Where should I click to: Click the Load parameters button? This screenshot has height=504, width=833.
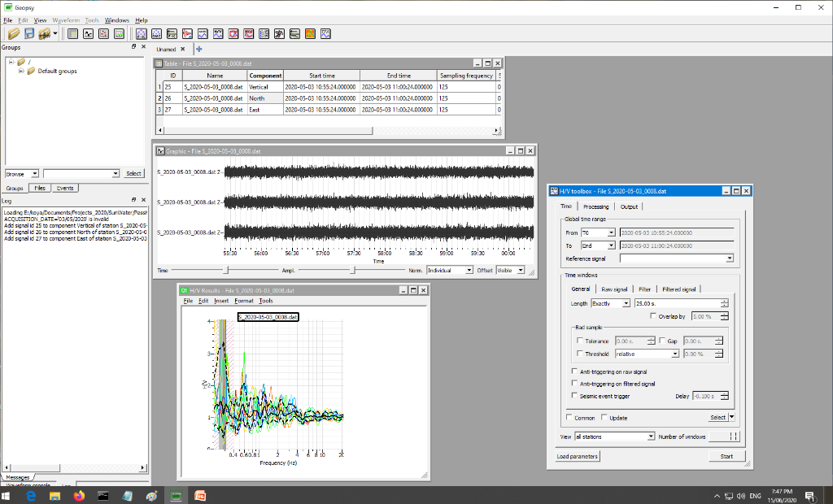tap(578, 456)
